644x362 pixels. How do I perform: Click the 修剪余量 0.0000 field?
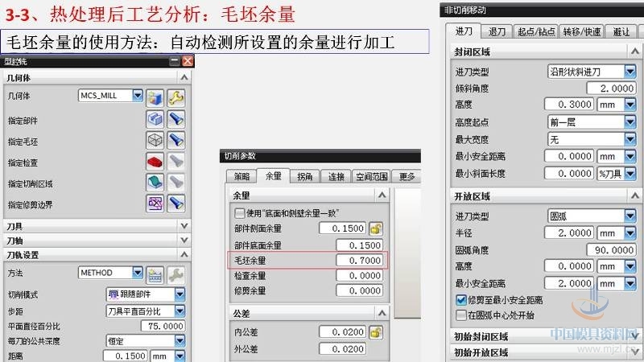(359, 290)
